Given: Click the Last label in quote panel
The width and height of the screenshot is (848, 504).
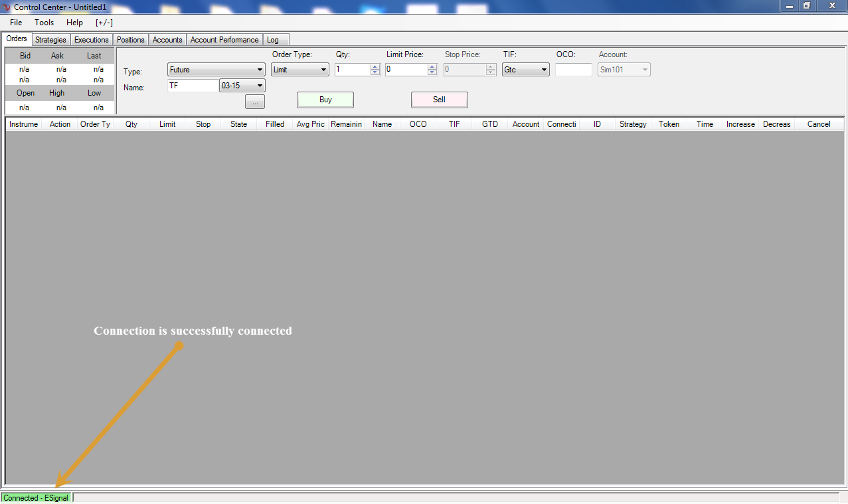Looking at the screenshot, I should point(94,56).
